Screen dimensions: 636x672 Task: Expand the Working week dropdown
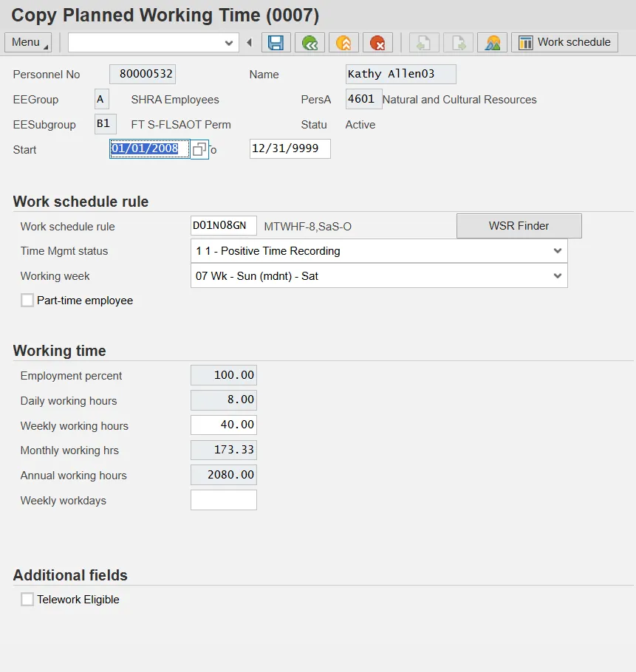click(x=557, y=275)
